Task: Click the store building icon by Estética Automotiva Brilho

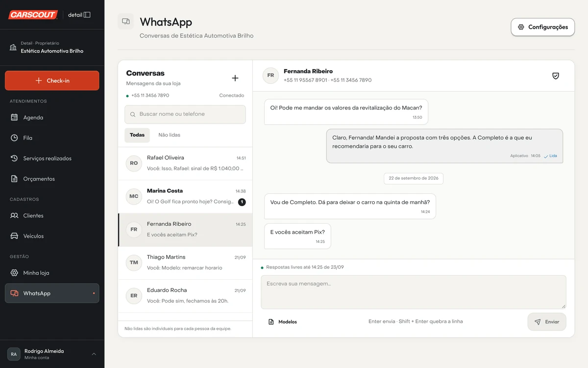Action: (x=13, y=48)
